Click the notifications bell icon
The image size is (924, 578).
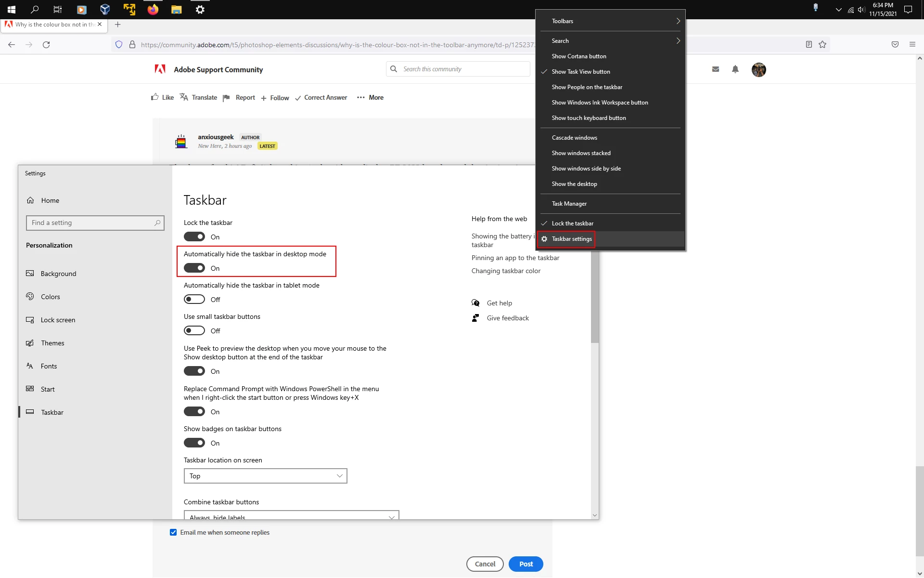click(x=735, y=69)
